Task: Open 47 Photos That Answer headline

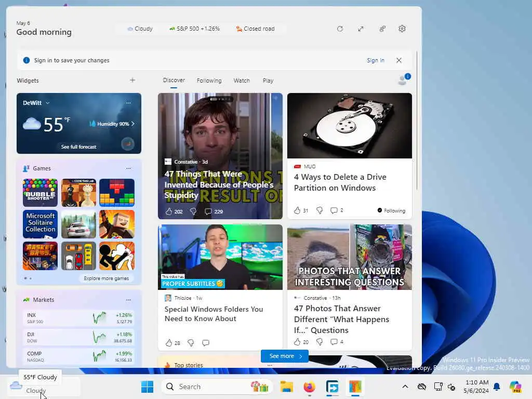Action: tap(342, 319)
